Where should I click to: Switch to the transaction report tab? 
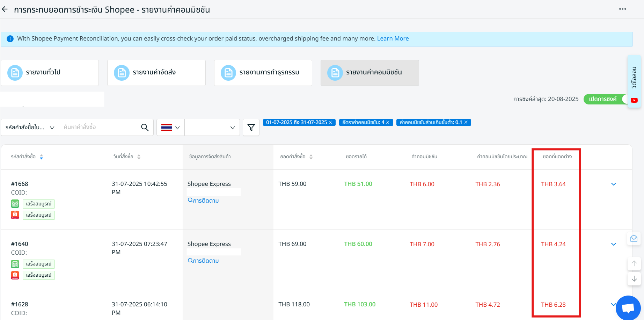[263, 73]
